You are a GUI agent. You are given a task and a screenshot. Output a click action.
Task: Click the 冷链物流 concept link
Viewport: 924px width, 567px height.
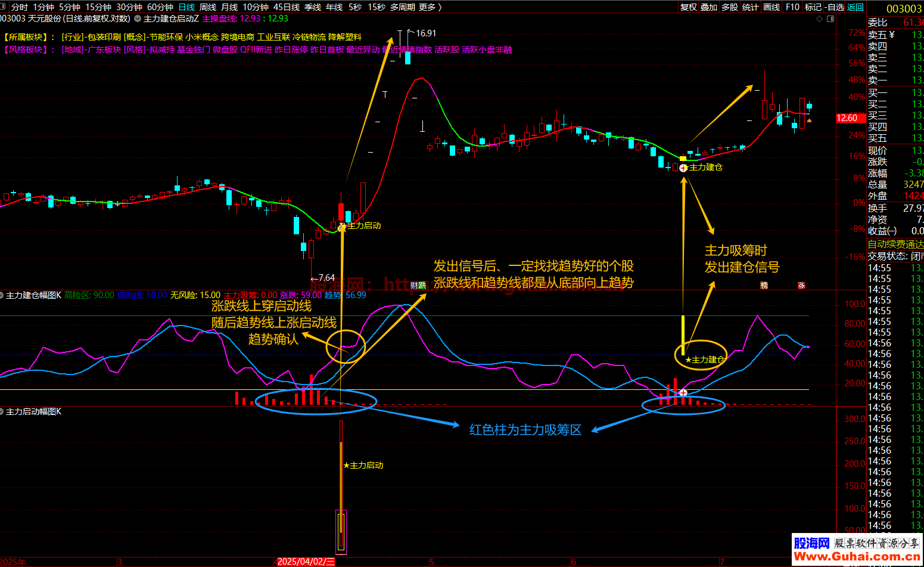[309, 37]
